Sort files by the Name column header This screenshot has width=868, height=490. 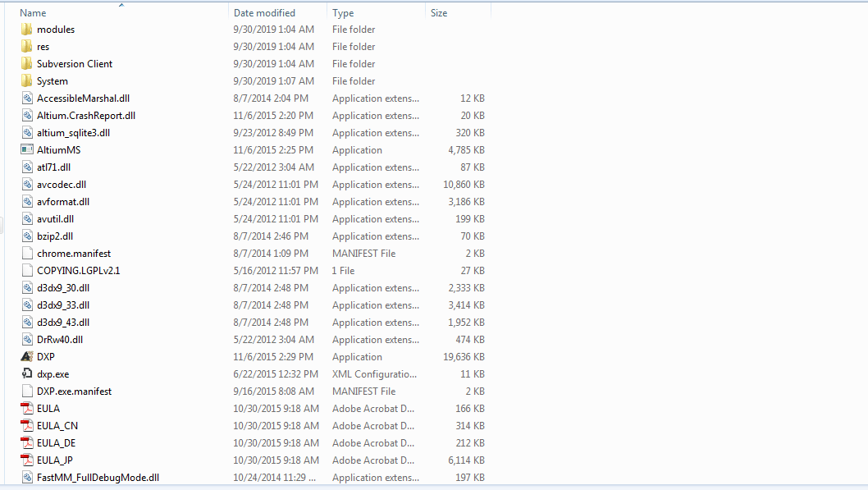coord(33,13)
